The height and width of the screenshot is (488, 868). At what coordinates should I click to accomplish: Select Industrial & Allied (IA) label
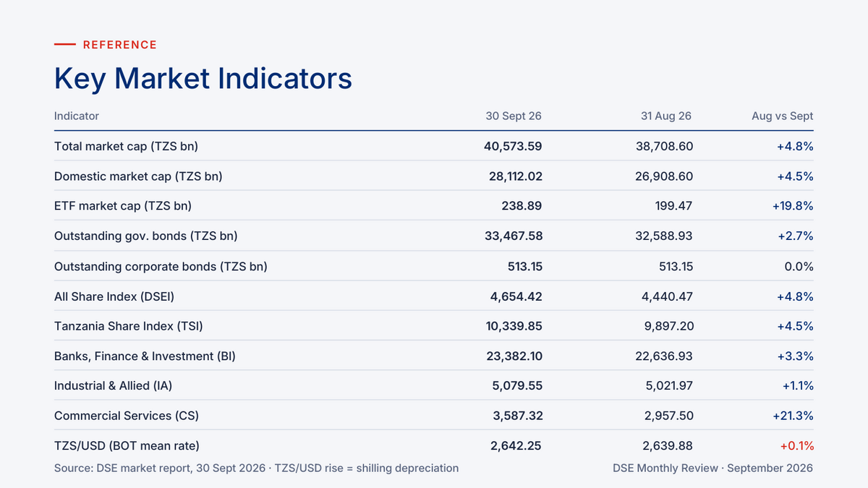tap(113, 386)
